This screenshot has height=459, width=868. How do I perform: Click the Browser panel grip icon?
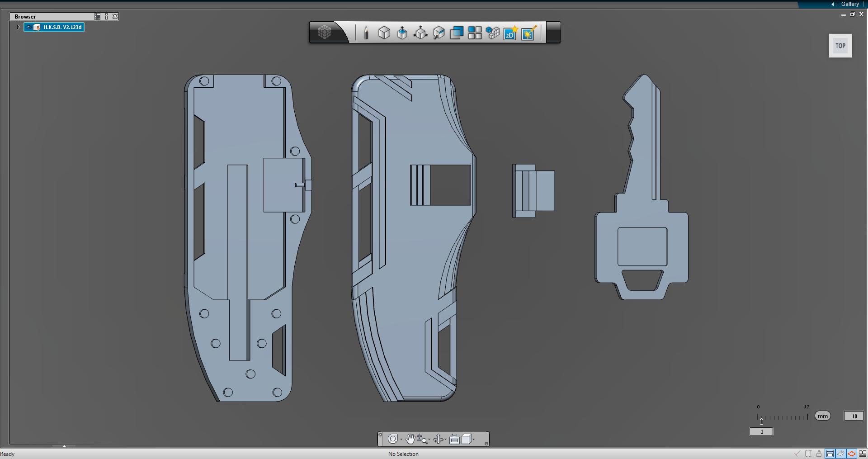pos(107,16)
